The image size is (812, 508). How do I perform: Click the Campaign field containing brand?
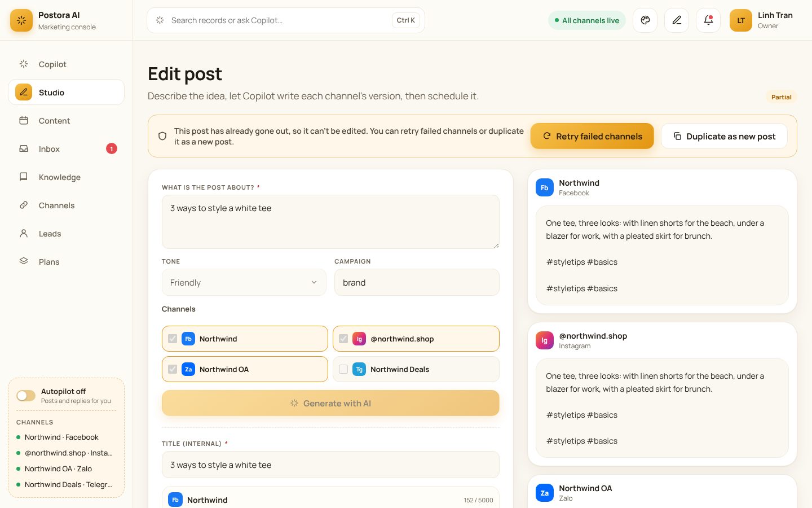point(417,282)
